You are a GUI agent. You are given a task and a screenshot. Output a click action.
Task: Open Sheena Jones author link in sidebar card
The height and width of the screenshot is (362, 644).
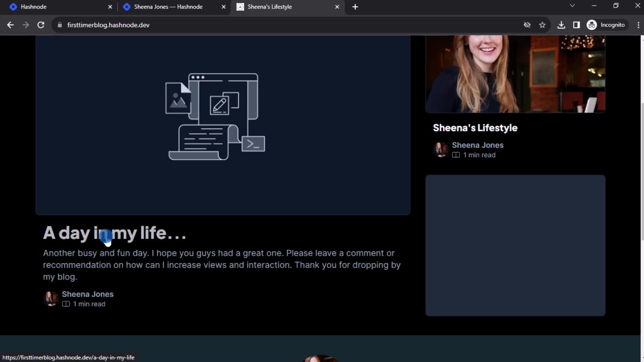pos(478,145)
